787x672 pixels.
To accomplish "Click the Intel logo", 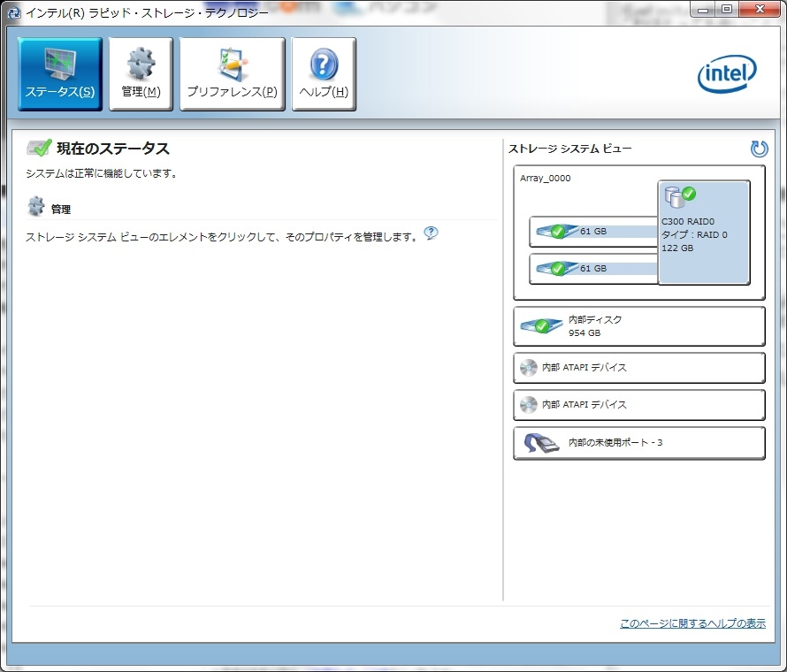I will click(727, 74).
